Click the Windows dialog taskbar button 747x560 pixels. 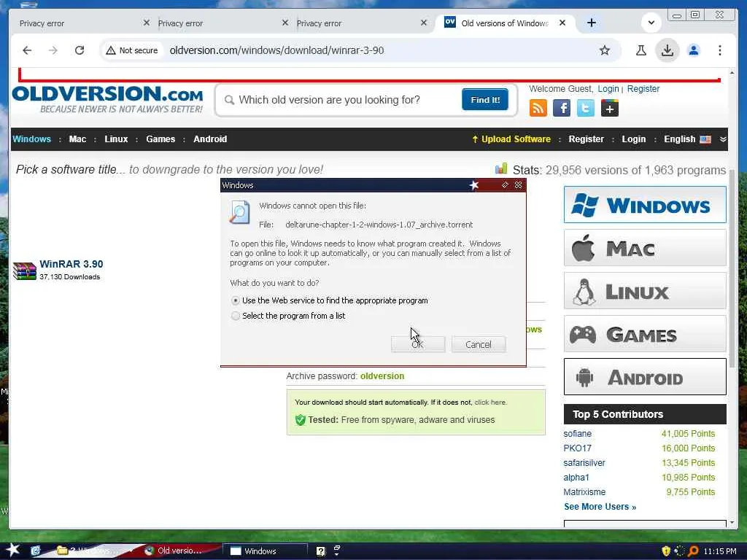click(264, 551)
